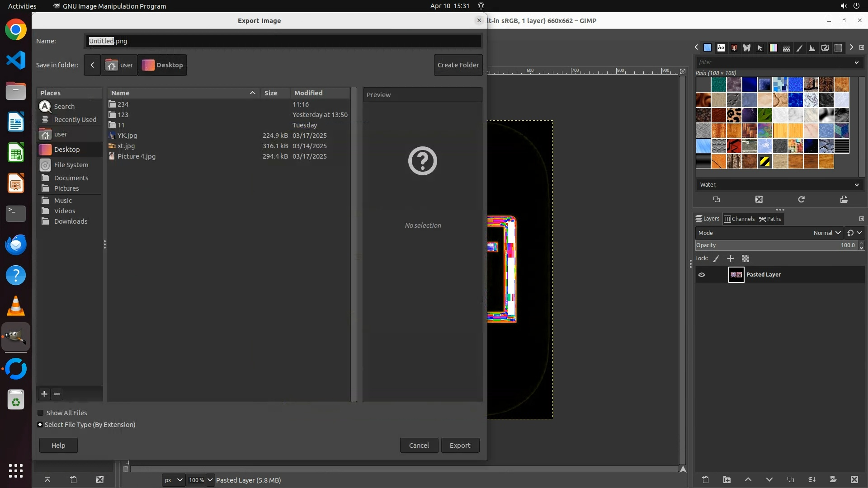
Task: Create a new layer group
Action: click(726, 479)
